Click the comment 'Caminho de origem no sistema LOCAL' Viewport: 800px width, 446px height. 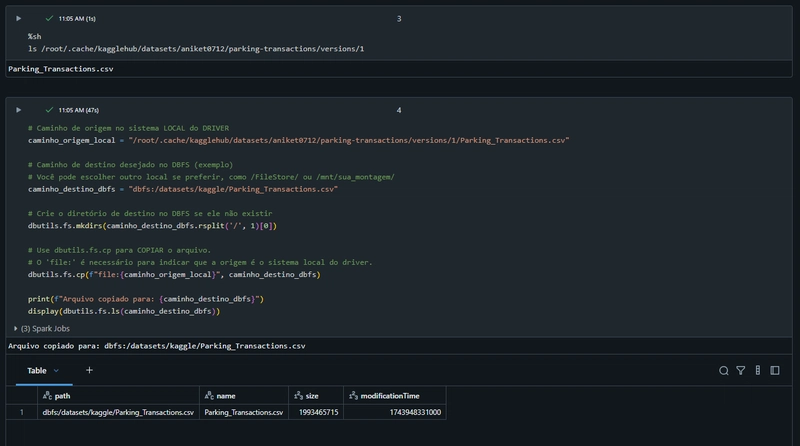(128, 128)
